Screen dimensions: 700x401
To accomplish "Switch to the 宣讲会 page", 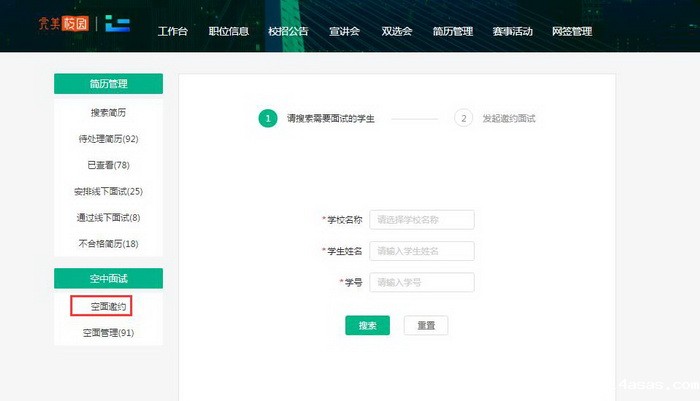I will (345, 31).
